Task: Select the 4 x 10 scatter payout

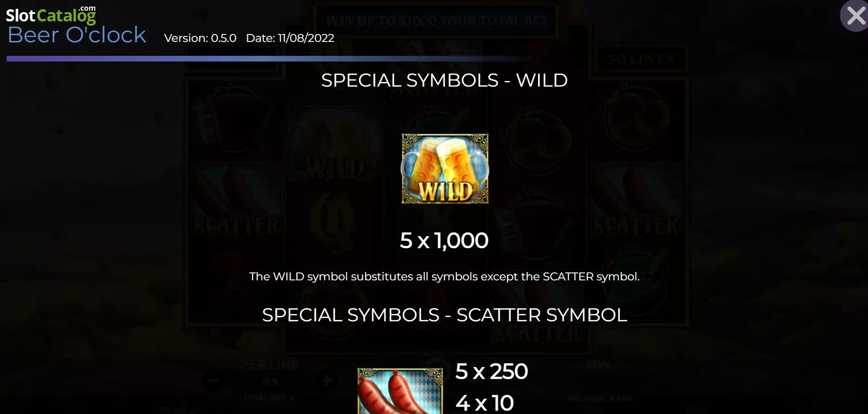Action: click(x=484, y=402)
